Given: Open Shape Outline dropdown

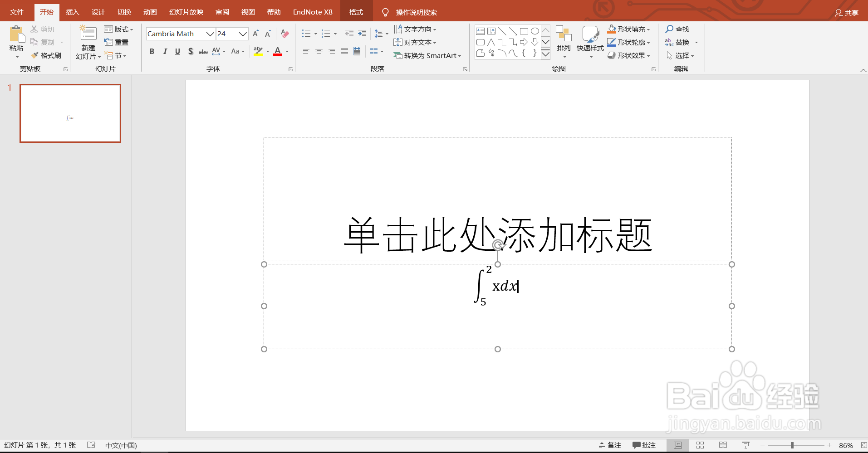Looking at the screenshot, I should [x=629, y=42].
